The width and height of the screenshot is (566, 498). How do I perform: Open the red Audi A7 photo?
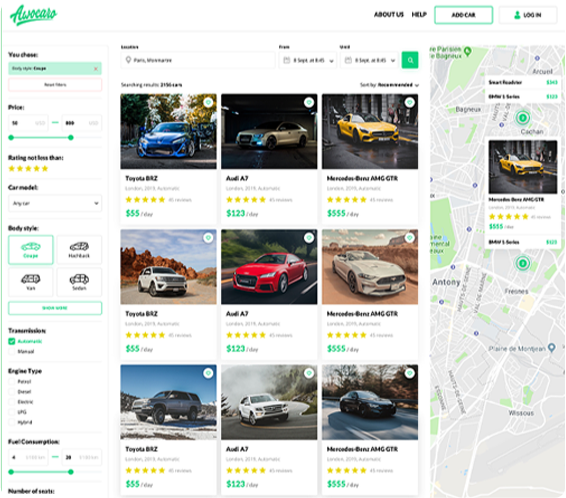pos(269,267)
